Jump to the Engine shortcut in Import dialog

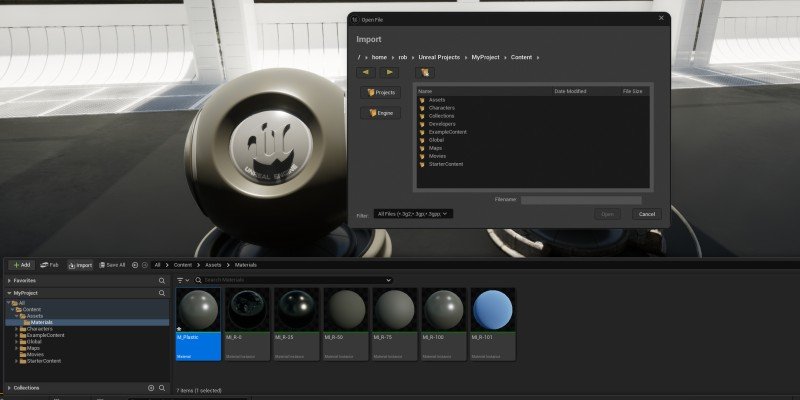point(381,113)
